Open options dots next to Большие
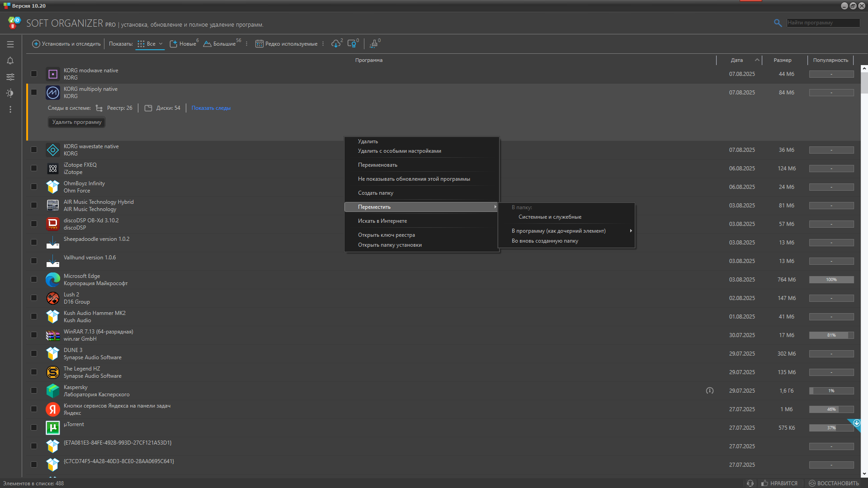868x488 pixels. 246,44
